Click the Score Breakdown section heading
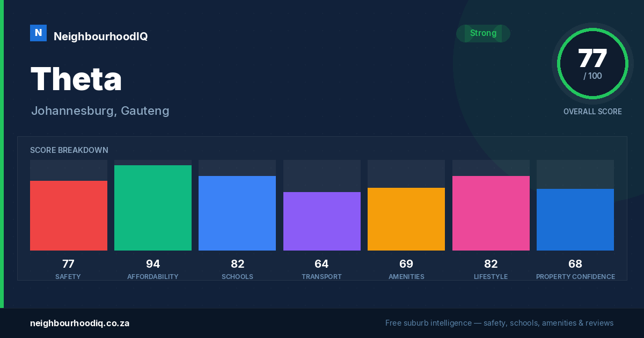644x338 pixels. click(69, 150)
